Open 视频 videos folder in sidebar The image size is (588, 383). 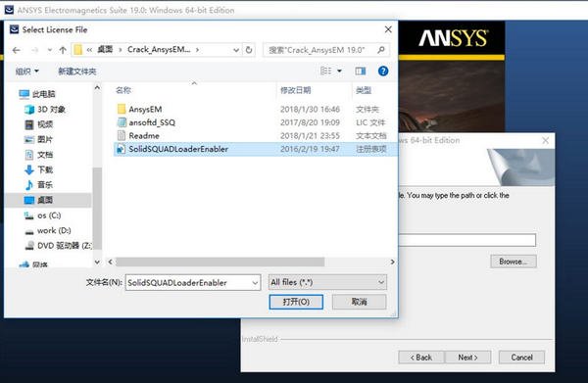point(39,124)
